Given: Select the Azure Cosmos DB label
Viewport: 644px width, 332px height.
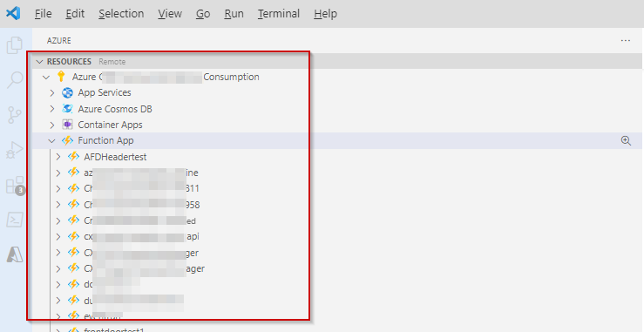Looking at the screenshot, I should click(115, 109).
